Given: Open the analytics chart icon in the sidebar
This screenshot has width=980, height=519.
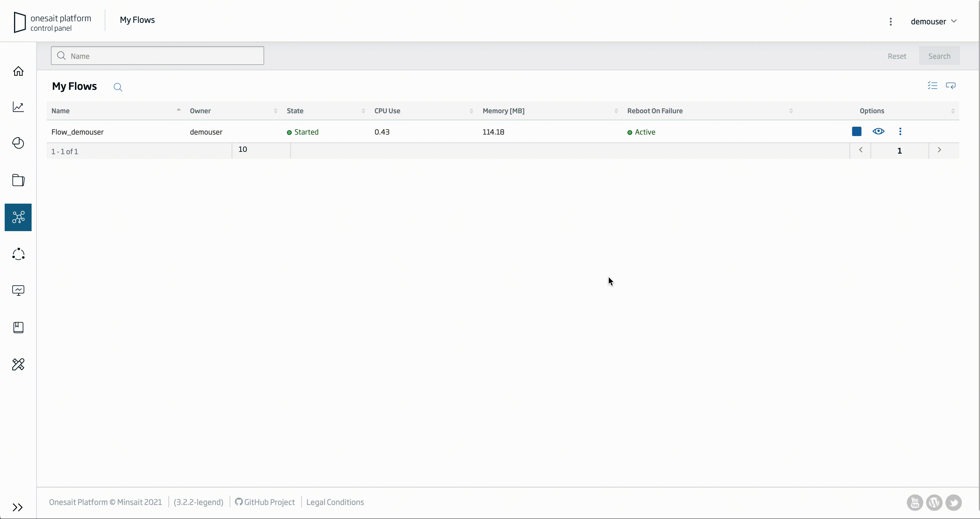Looking at the screenshot, I should click(18, 107).
